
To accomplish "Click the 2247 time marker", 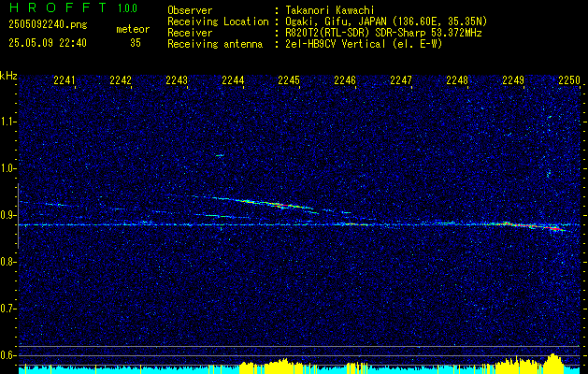I will [401, 80].
